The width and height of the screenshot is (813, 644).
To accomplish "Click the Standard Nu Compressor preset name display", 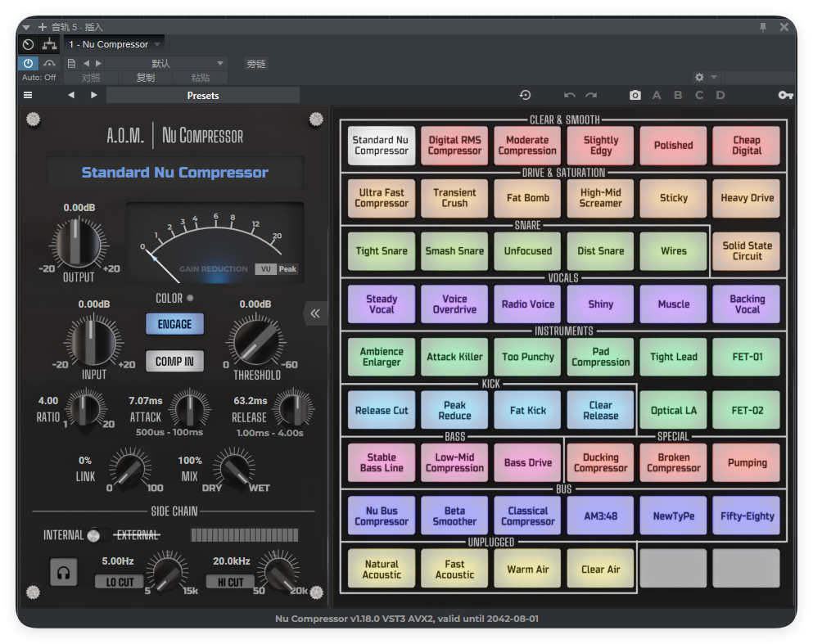I will [174, 173].
